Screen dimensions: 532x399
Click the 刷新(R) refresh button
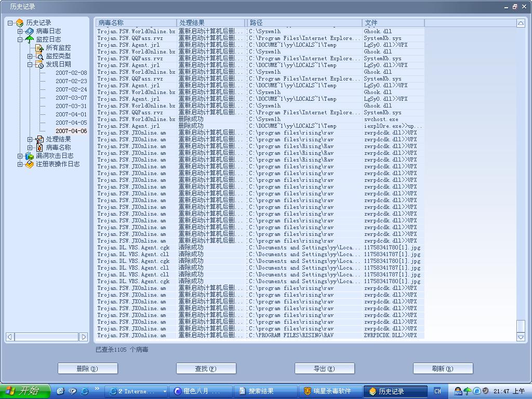[x=443, y=368]
